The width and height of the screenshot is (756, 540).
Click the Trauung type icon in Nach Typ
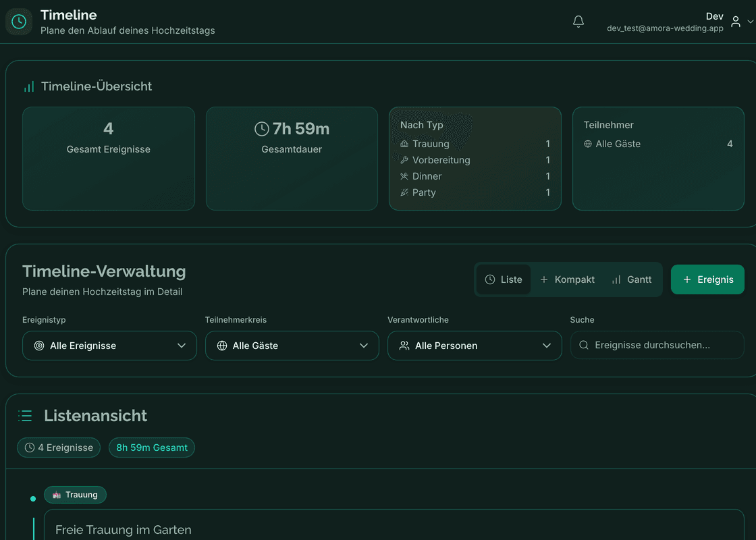click(404, 144)
